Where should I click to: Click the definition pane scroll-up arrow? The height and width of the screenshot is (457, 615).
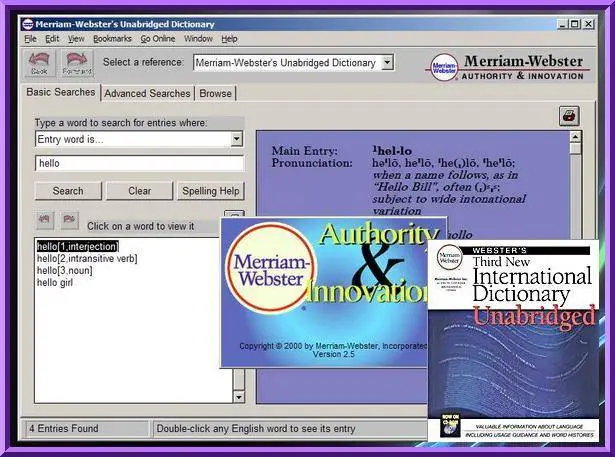[x=575, y=137]
